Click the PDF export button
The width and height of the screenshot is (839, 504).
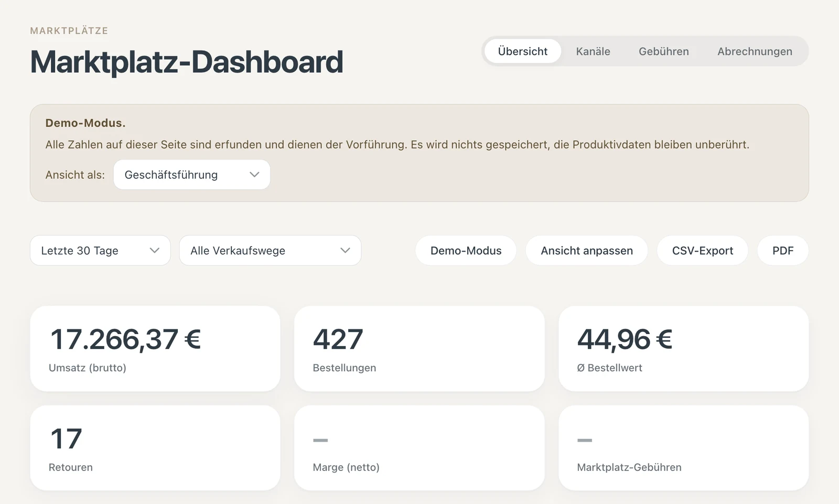click(x=783, y=251)
